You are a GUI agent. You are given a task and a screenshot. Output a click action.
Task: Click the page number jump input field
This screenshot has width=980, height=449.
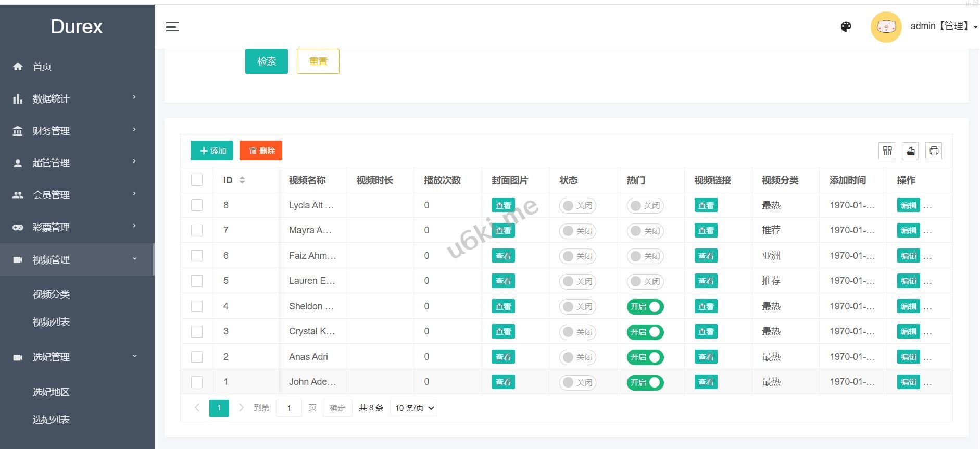click(x=289, y=408)
